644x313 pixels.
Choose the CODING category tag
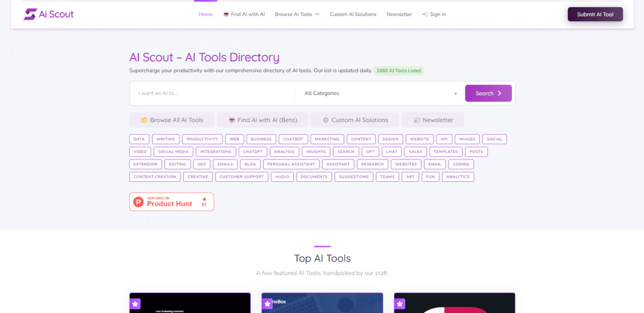(461, 164)
